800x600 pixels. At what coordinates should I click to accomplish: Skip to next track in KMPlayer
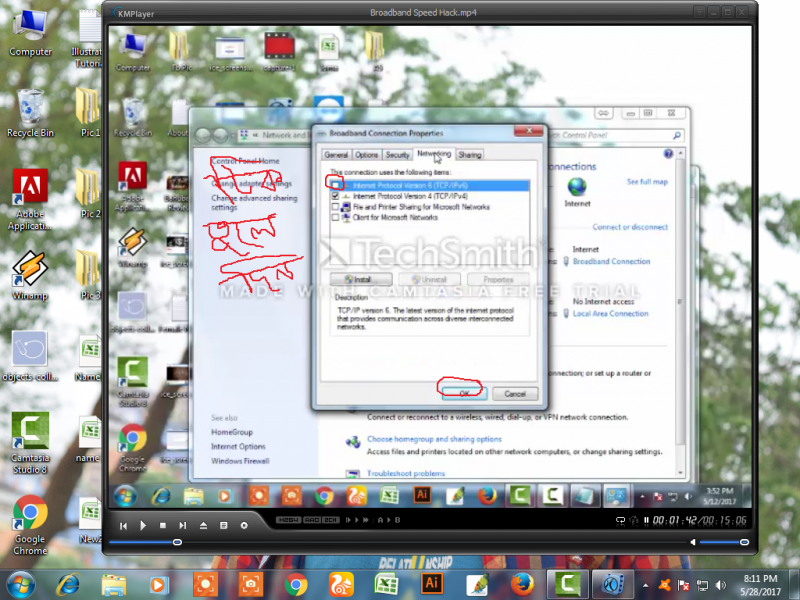click(183, 526)
